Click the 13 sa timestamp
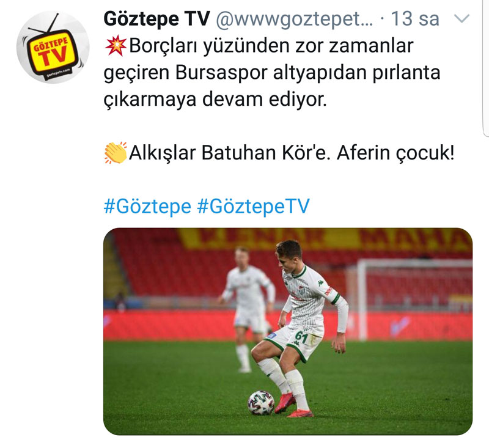This screenshot has width=489, height=448. tap(415, 19)
